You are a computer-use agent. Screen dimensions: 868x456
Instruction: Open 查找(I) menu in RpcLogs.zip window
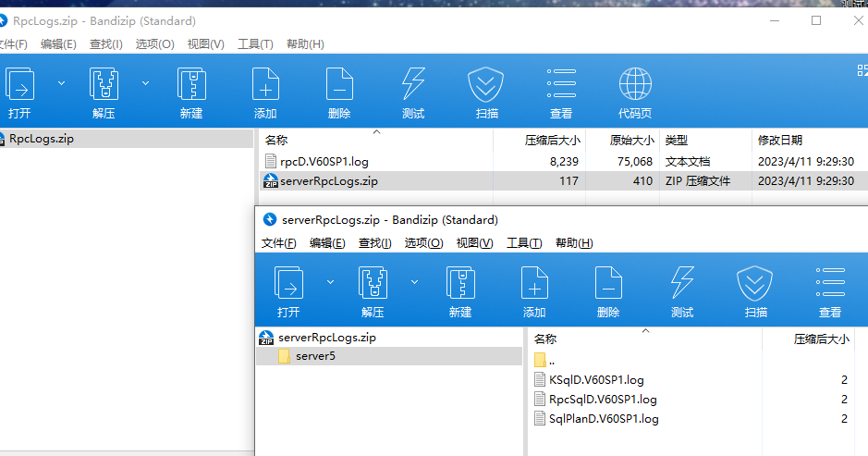[105, 44]
